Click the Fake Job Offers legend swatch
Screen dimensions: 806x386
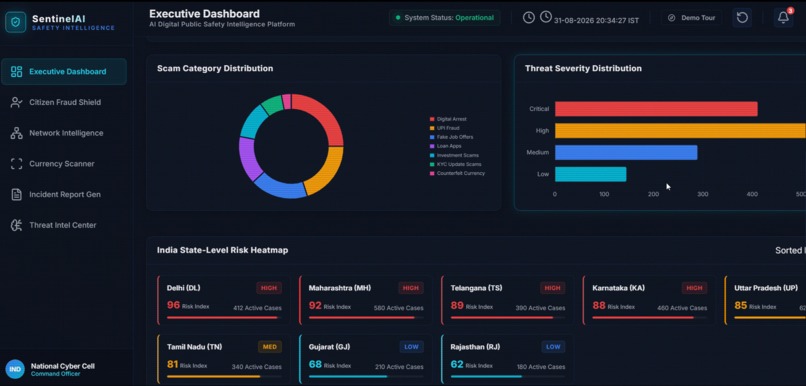point(432,137)
